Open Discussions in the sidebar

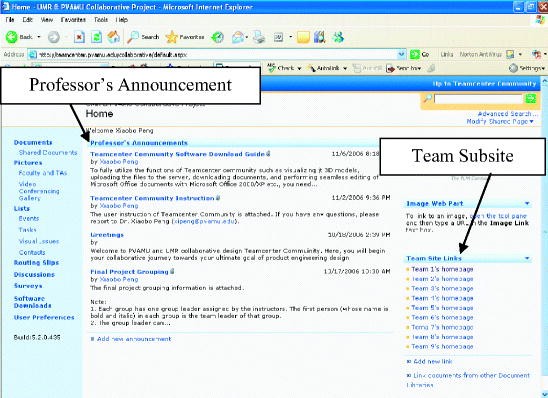pyautogui.click(x=34, y=274)
